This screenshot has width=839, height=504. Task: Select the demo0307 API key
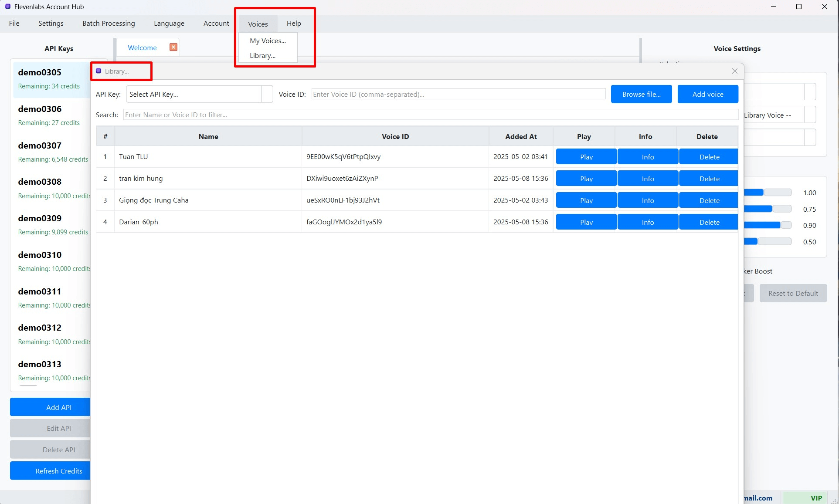point(51,152)
